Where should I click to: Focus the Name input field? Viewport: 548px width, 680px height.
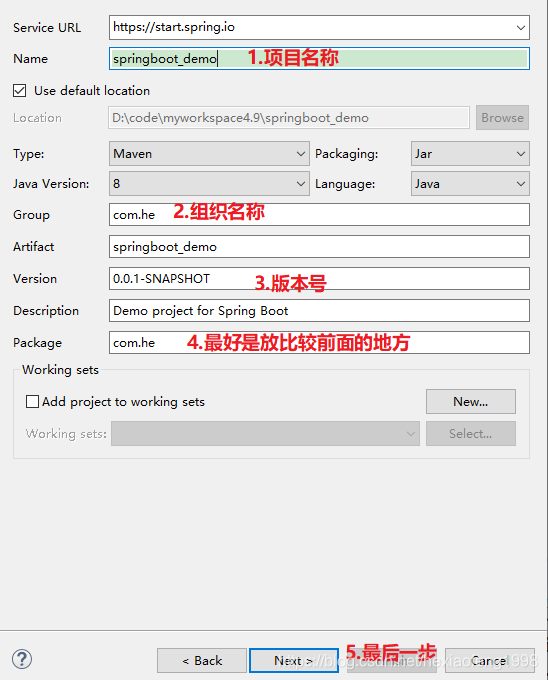[x=319, y=59]
